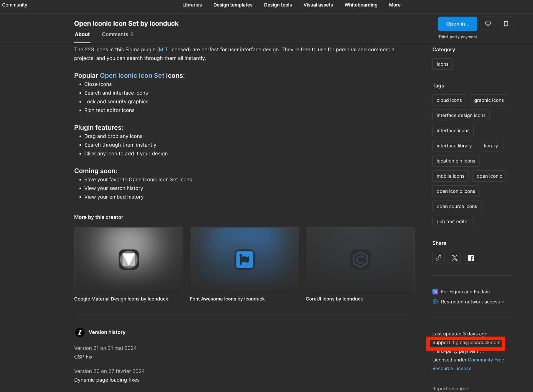The height and width of the screenshot is (392, 533).
Task: Click Google Material Design Icons by Iconduck title
Action: click(x=121, y=299)
